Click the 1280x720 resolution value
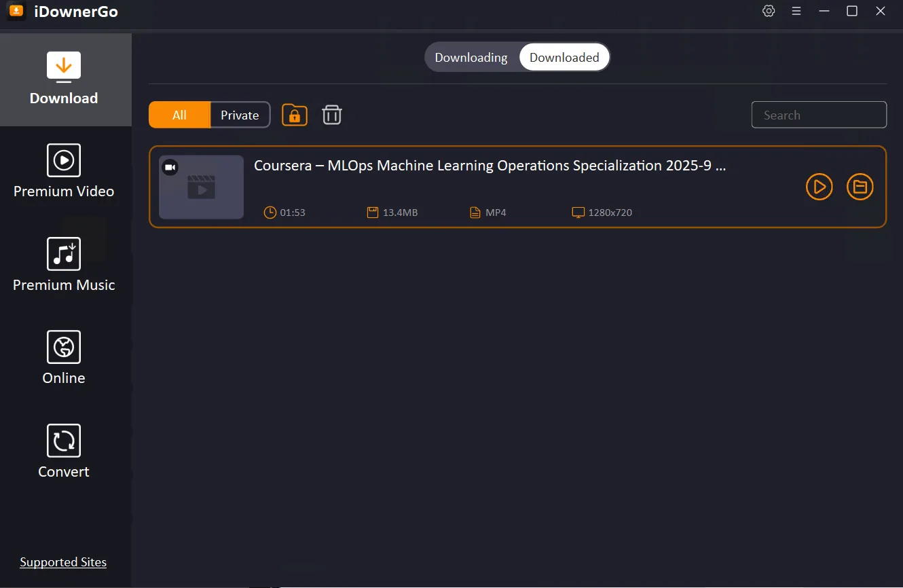The image size is (903, 588). tap(610, 213)
